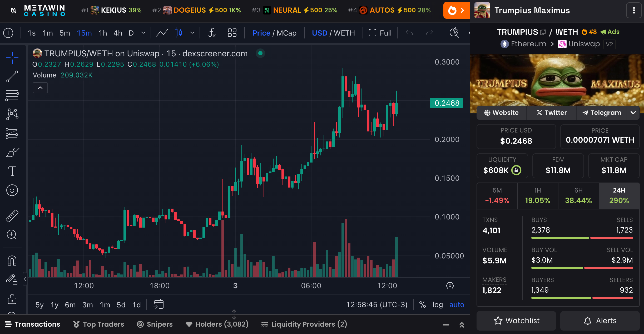
Task: Minimize the bottom transactions panel
Action: 446,325
